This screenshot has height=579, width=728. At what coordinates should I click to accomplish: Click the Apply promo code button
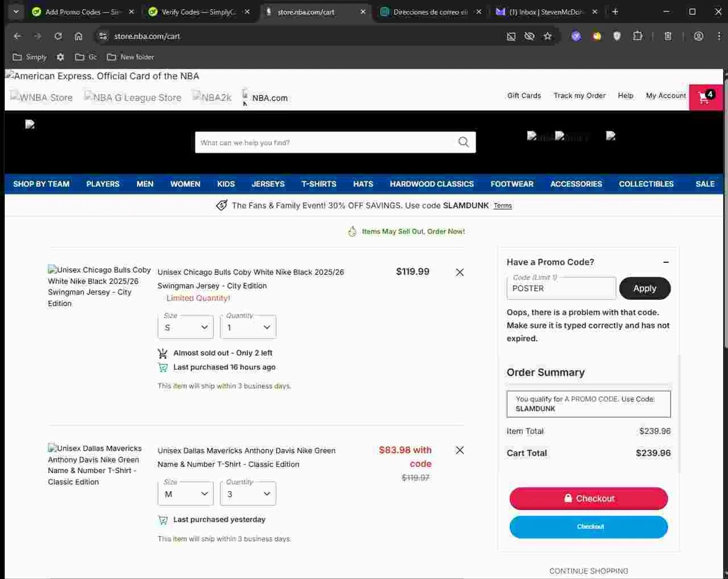pos(645,289)
